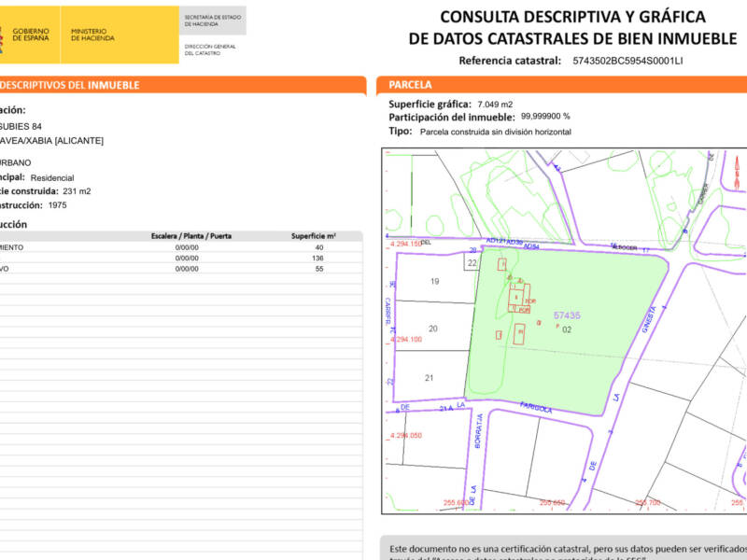This screenshot has height=560, width=747.
Task: Click parcel number 21 on the map
Action: pyautogui.click(x=430, y=378)
